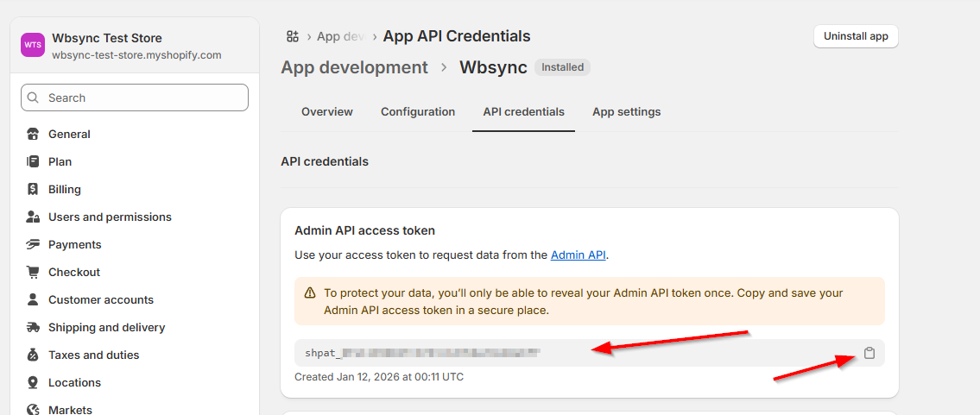Navigate to Locations settings
The height and width of the screenshot is (415, 980).
point(74,383)
